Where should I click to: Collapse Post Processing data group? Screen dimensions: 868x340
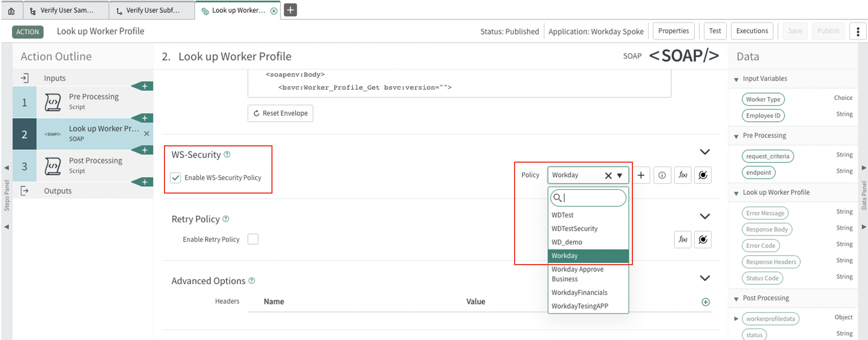pyautogui.click(x=736, y=299)
